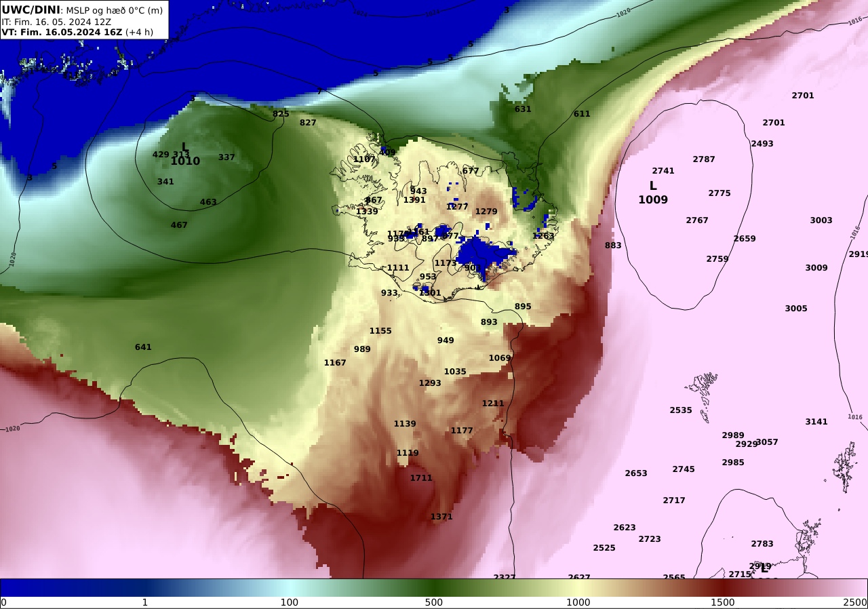Click the 3009 value
868x609 pixels.
click(816, 268)
